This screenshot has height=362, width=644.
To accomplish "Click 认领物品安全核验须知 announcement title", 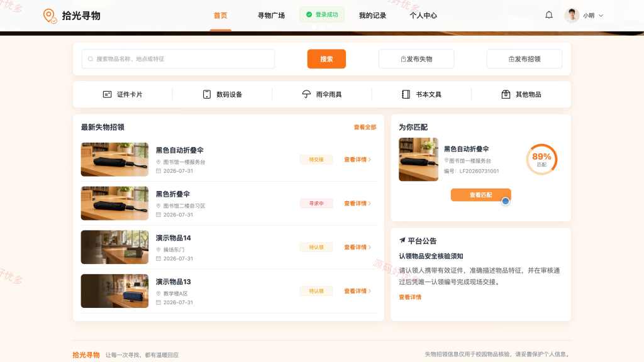I will [431, 256].
